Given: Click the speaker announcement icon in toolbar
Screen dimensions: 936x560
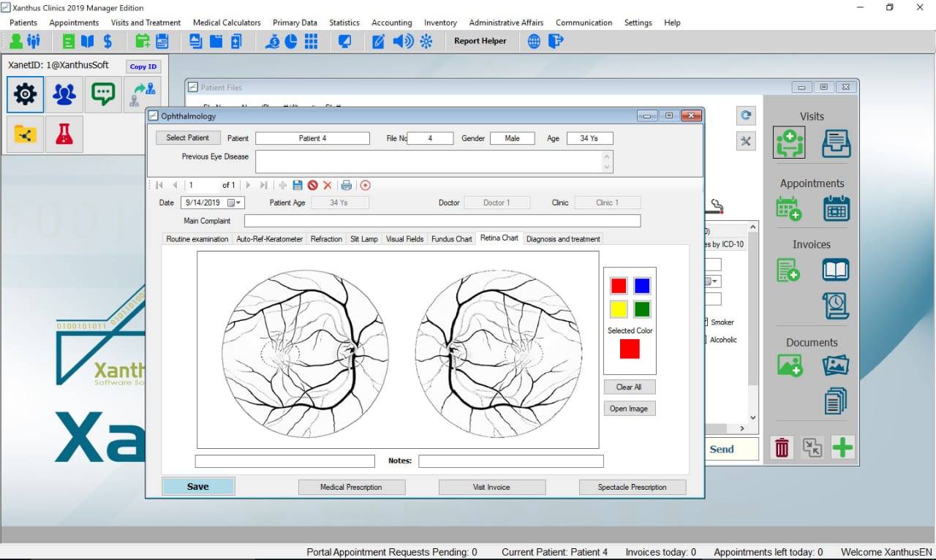Looking at the screenshot, I should tap(402, 41).
